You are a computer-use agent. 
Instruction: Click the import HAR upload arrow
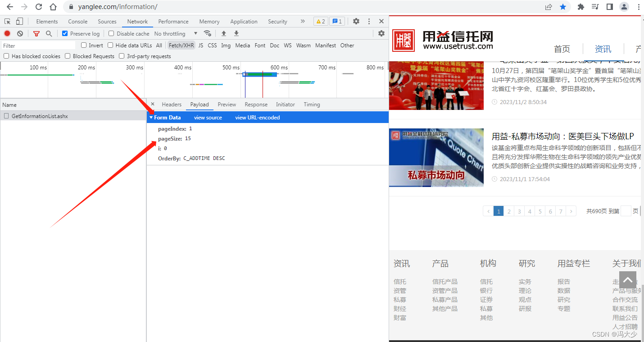(x=223, y=33)
